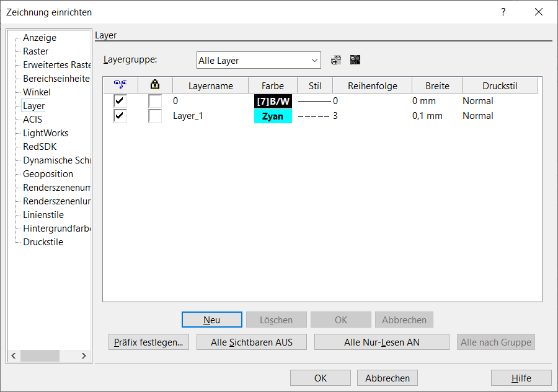The width and height of the screenshot is (558, 392).
Task: Select Layer in the tree
Action: coord(34,106)
